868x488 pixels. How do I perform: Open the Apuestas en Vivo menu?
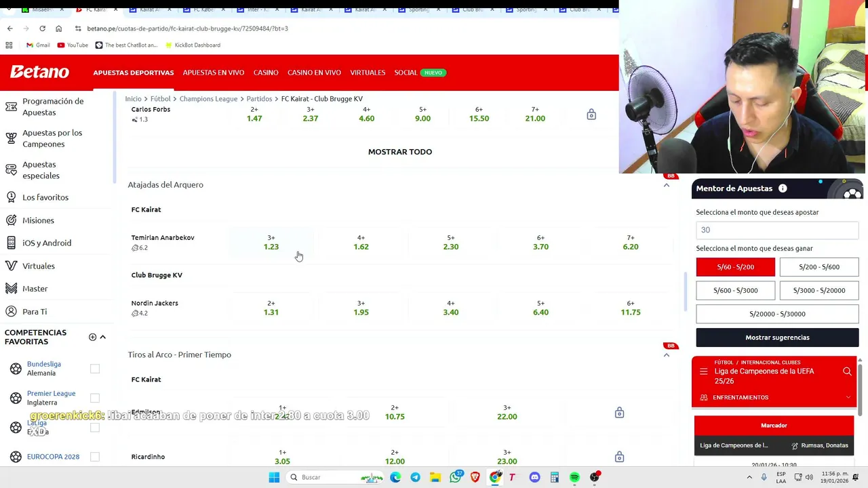[214, 73]
